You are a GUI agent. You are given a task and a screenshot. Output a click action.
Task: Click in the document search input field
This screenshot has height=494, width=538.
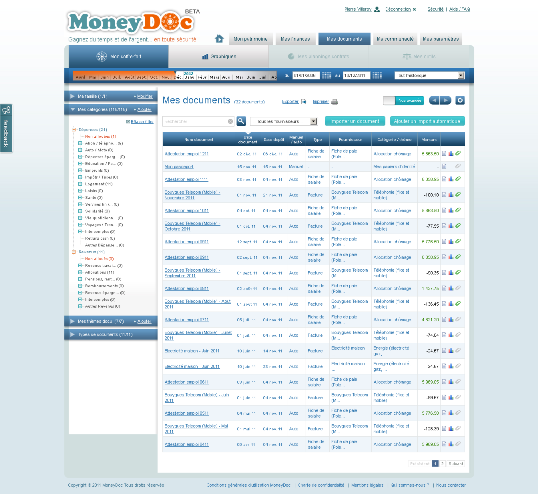coord(196,121)
